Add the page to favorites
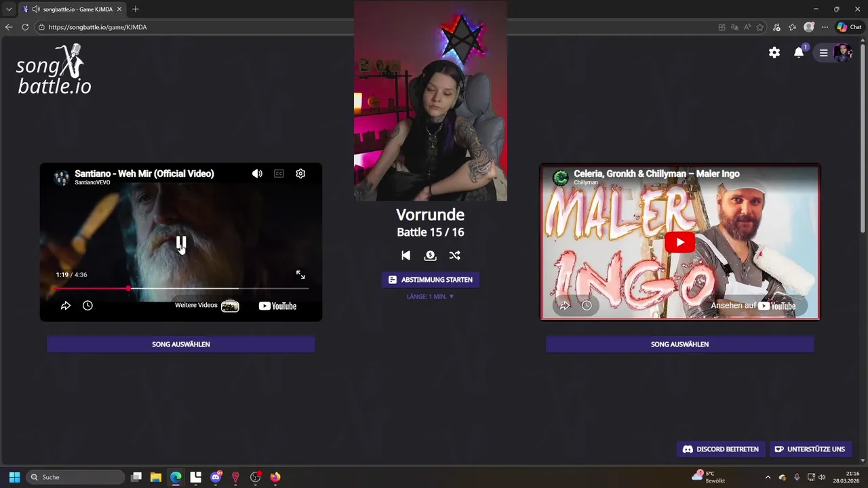 tap(760, 27)
